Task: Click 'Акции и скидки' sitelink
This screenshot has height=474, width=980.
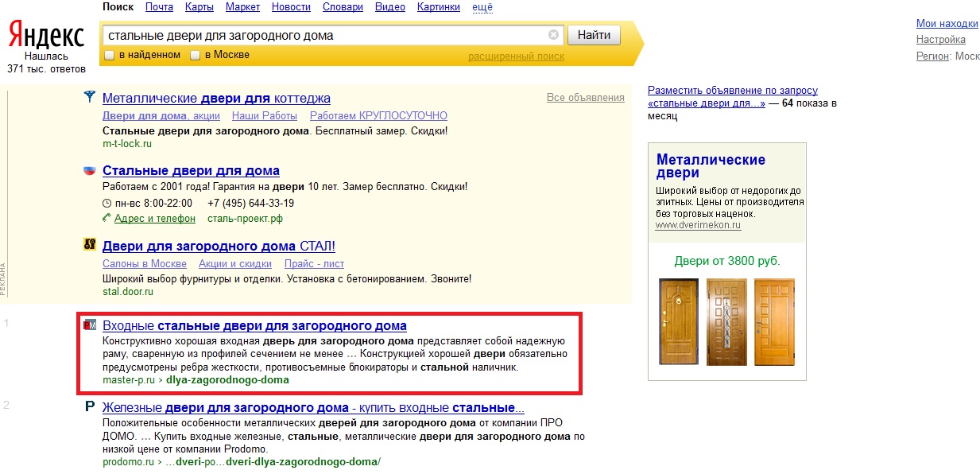Action: coord(235,264)
